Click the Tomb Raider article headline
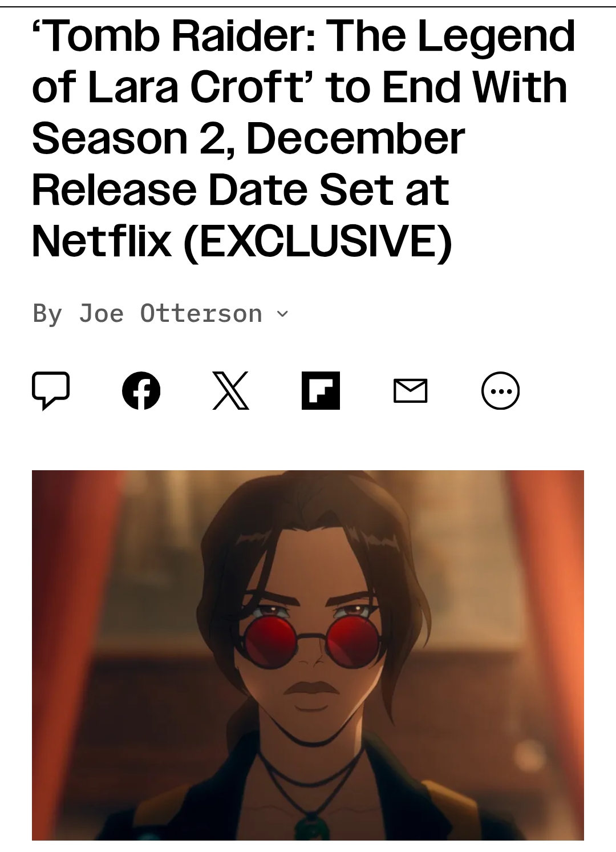Viewport: 616px width, 852px height. (303, 139)
